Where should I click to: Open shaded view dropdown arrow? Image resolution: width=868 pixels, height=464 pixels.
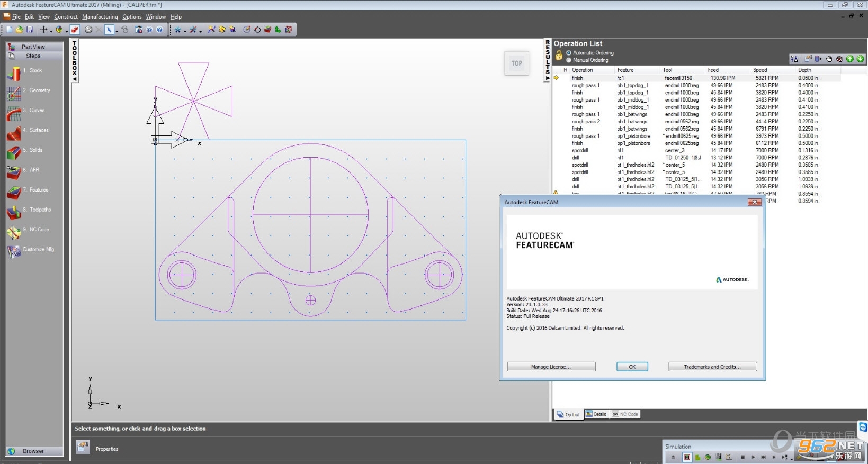(x=67, y=31)
